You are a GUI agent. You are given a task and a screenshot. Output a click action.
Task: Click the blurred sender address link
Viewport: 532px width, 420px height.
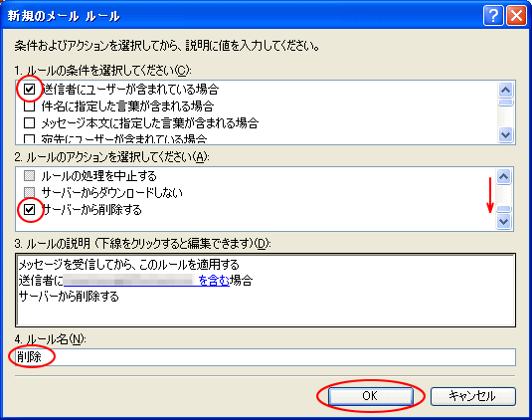point(129,281)
